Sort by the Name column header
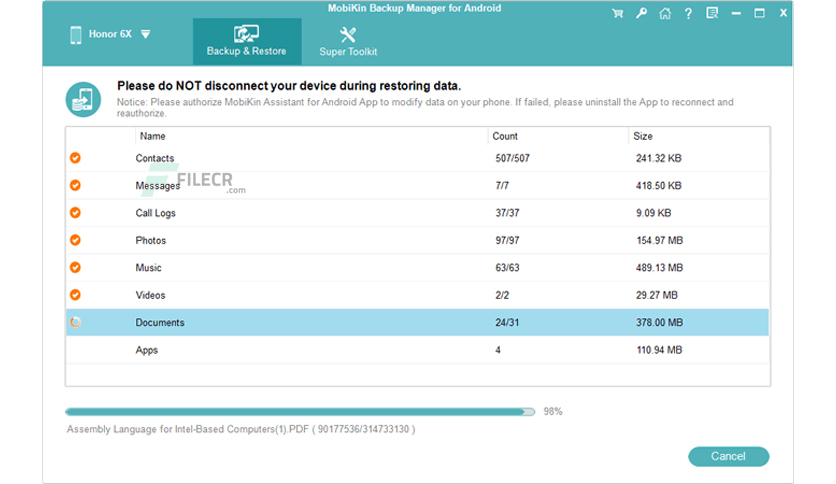Viewport: 836px width, 484px height. tap(152, 136)
